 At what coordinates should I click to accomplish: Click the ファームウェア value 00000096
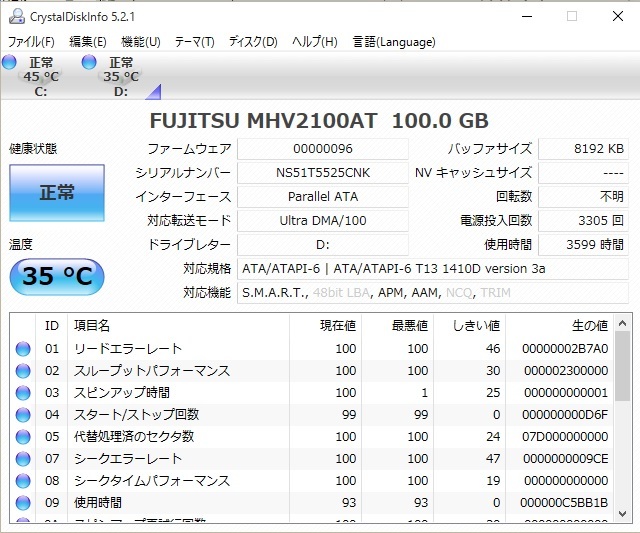[322, 149]
